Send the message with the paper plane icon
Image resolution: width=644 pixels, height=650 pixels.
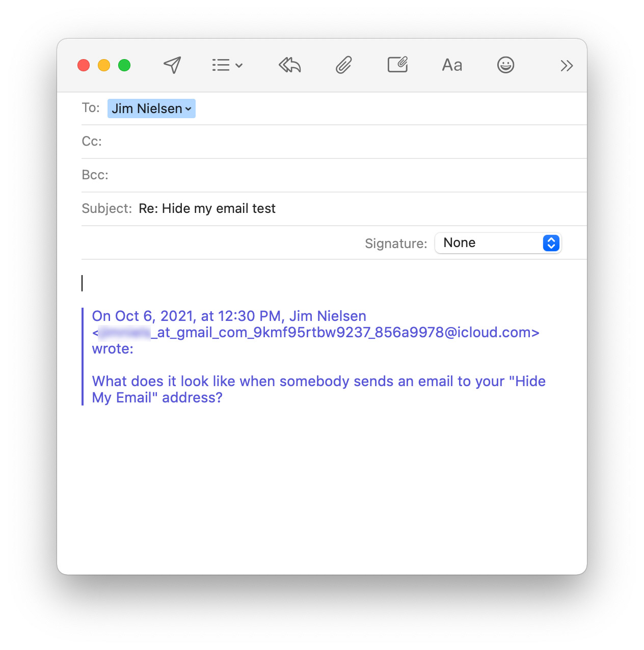[172, 65]
